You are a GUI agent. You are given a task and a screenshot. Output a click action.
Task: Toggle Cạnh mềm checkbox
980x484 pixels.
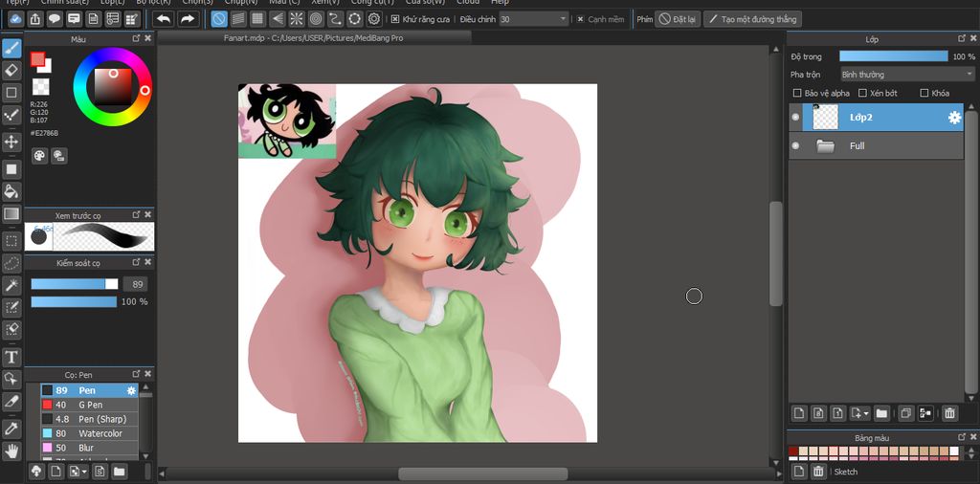click(580, 19)
